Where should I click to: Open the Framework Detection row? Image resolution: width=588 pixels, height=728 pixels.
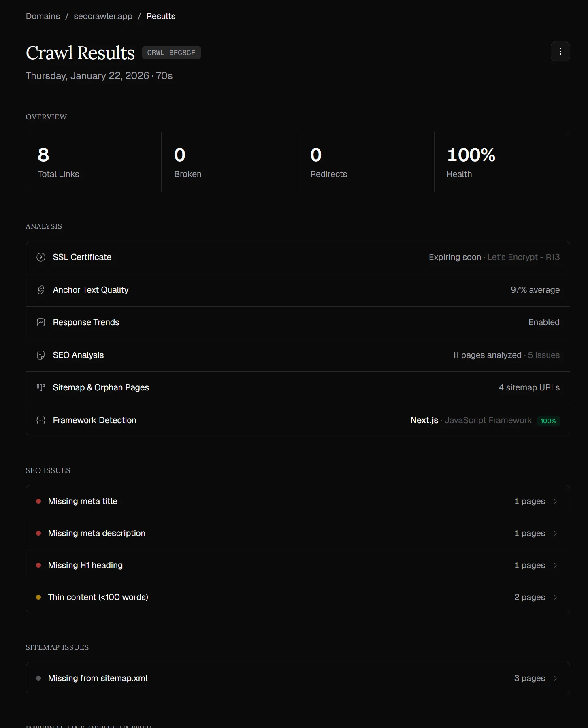298,420
